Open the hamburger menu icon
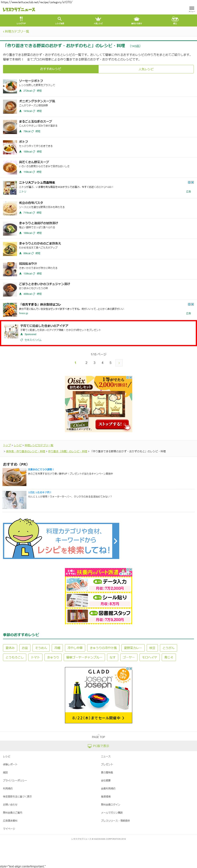This screenshot has height=868, width=197. pyautogui.click(x=192, y=9)
